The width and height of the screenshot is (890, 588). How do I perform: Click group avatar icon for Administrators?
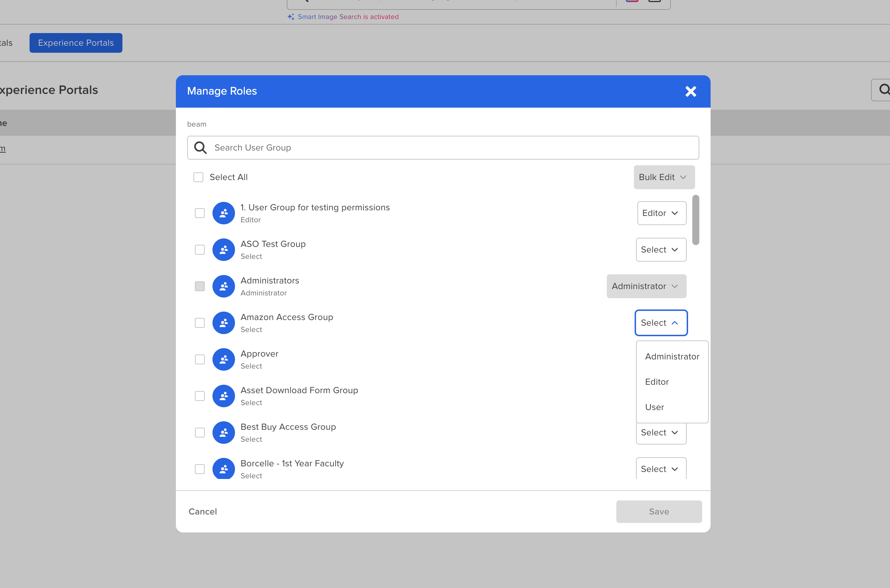(x=223, y=287)
